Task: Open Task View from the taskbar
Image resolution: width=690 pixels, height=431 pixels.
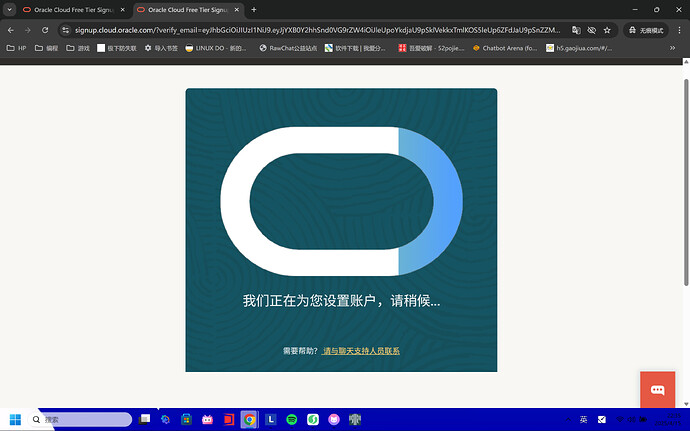Action: tap(144, 420)
